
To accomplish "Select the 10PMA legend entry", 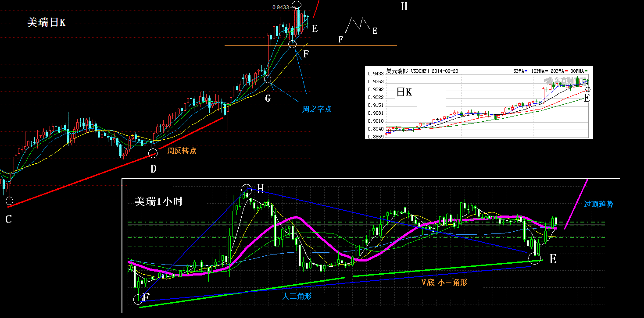I will [539, 71].
